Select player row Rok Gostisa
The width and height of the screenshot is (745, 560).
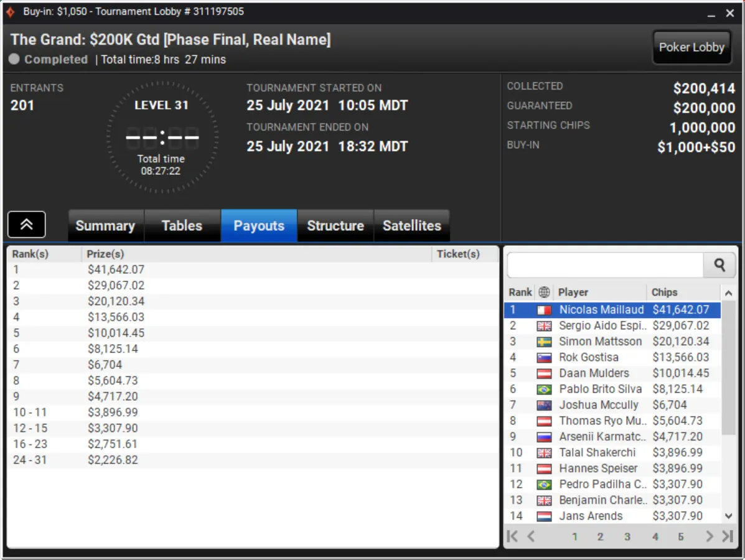612,357
